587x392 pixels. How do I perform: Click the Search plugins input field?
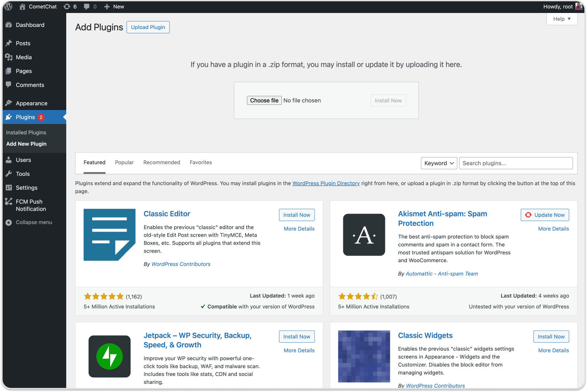516,163
